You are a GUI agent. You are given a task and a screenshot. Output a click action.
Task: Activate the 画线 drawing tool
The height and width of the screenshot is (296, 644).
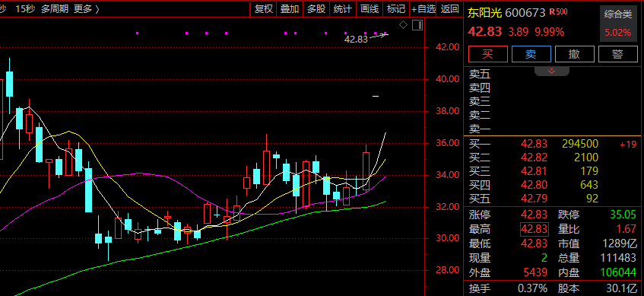click(370, 9)
